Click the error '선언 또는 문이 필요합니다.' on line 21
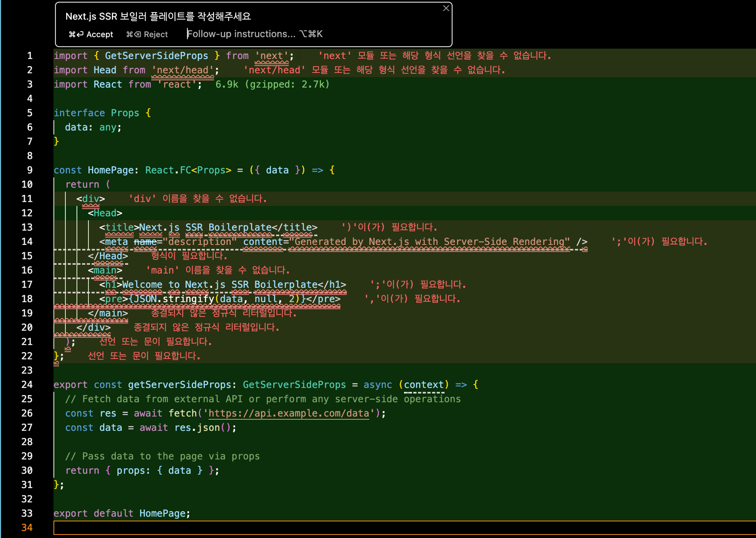 (x=155, y=342)
